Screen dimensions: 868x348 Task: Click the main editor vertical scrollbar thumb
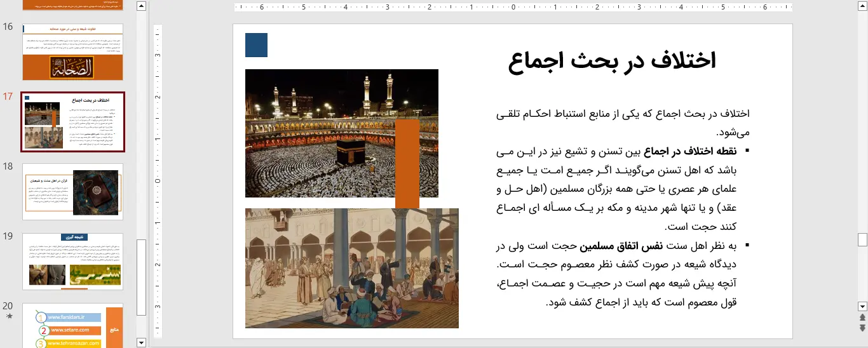tap(862, 239)
